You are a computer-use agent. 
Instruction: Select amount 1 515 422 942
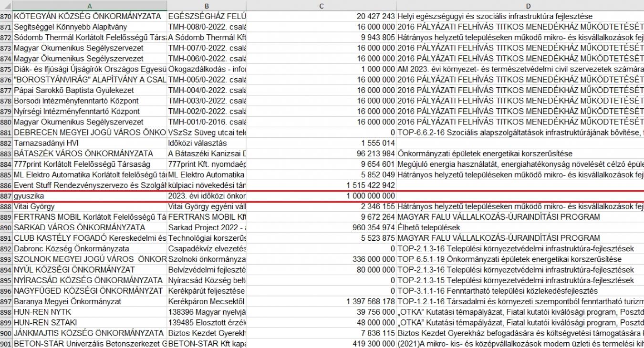click(x=321, y=185)
